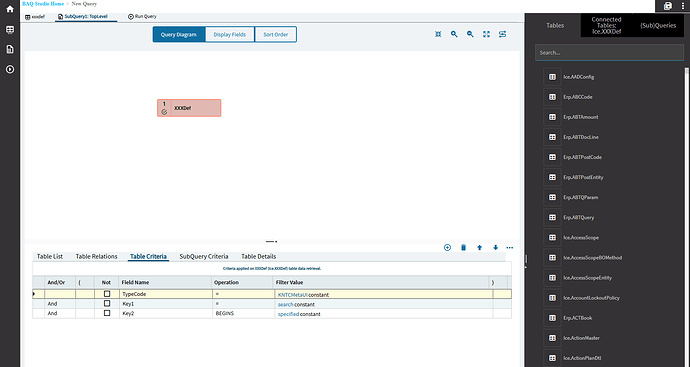Image resolution: width=690 pixels, height=367 pixels.
Task: Select Ice.AccessScopeBOMethod in the list
Action: (x=593, y=258)
